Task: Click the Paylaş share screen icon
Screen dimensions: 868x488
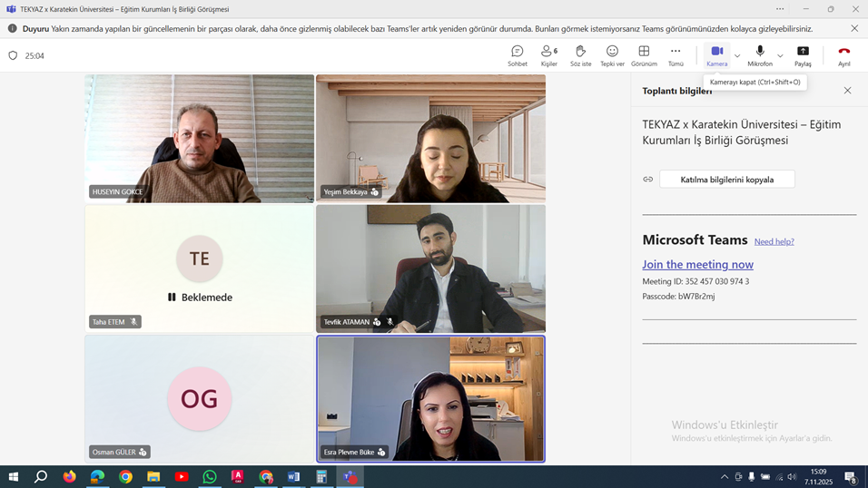Action: [x=803, y=55]
